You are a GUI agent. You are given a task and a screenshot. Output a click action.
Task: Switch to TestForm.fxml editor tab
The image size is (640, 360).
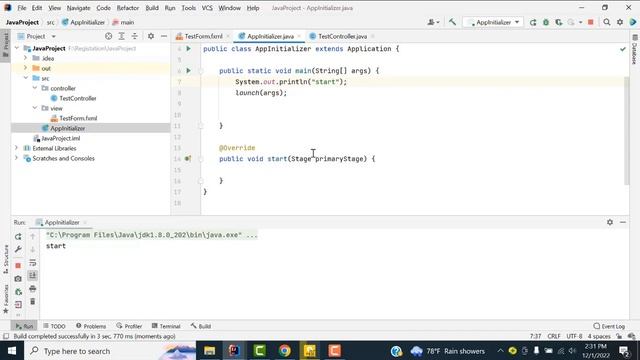pos(203,36)
